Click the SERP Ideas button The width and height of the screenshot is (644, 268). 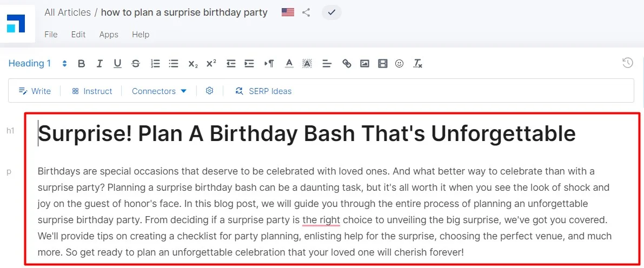click(x=263, y=91)
